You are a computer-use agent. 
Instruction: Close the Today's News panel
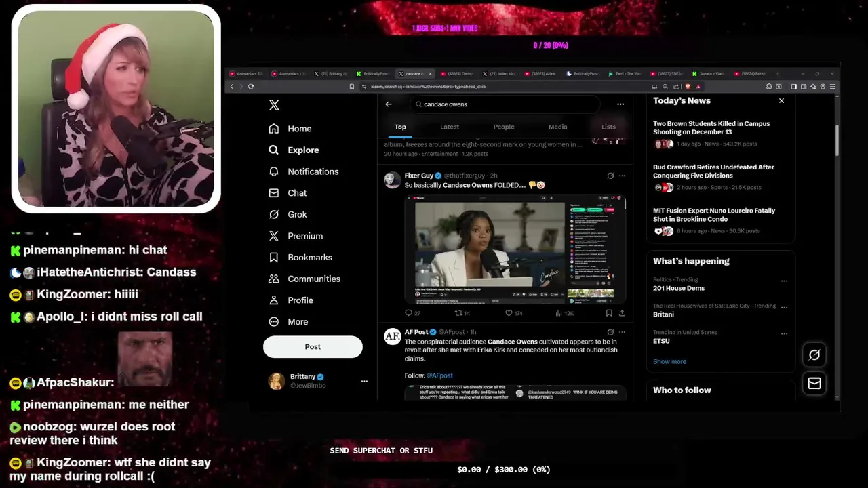click(781, 100)
